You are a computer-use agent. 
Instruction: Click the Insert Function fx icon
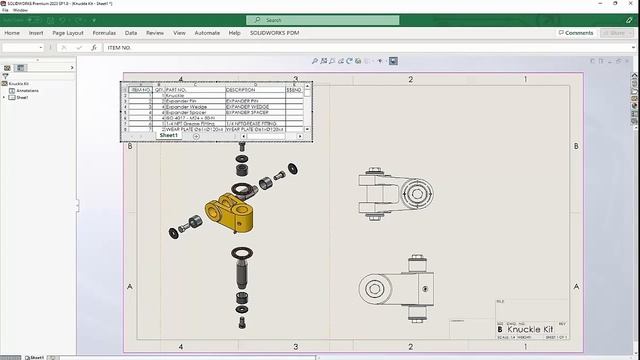coord(93,48)
